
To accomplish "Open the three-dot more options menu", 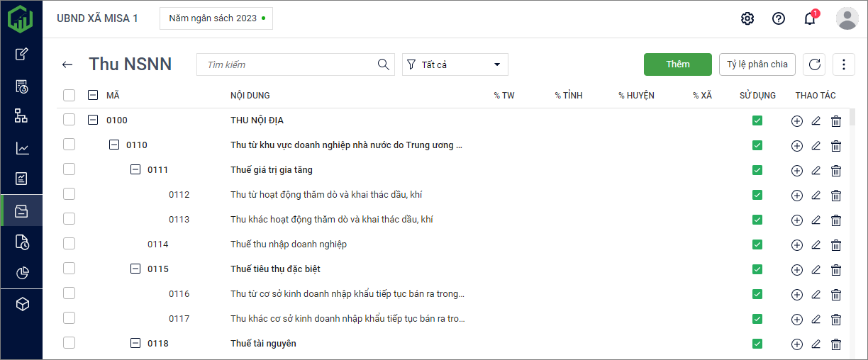I will coord(843,64).
